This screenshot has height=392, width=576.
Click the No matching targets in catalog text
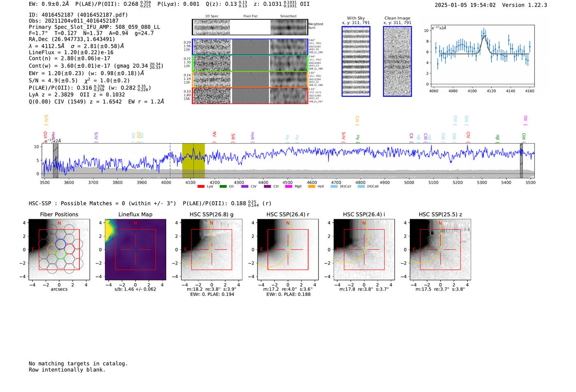78,364
